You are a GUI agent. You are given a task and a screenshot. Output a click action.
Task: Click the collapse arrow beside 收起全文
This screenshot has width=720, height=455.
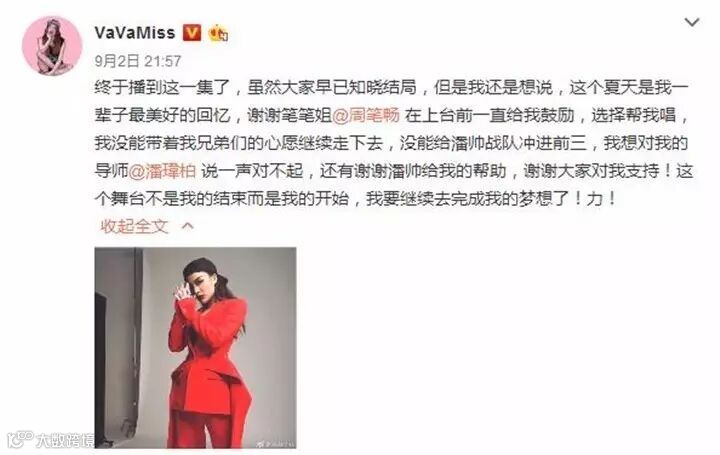188,226
